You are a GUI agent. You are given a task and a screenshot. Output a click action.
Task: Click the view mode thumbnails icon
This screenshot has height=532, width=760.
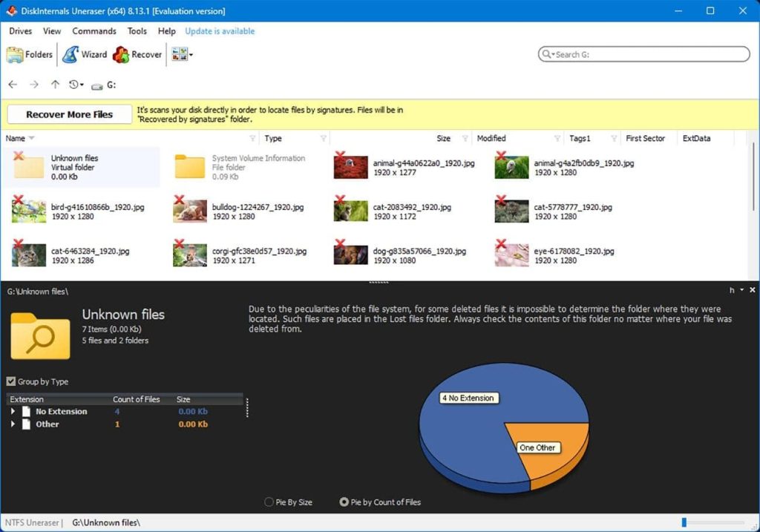[180, 54]
